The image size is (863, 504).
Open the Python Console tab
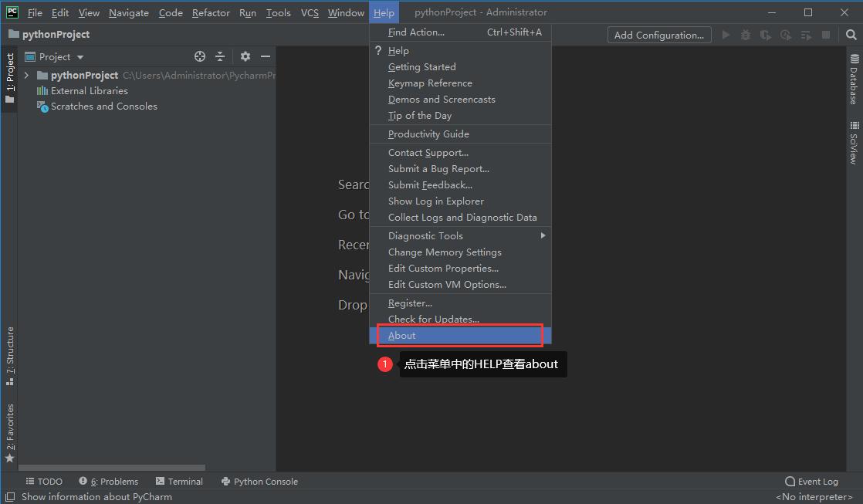[259, 481]
